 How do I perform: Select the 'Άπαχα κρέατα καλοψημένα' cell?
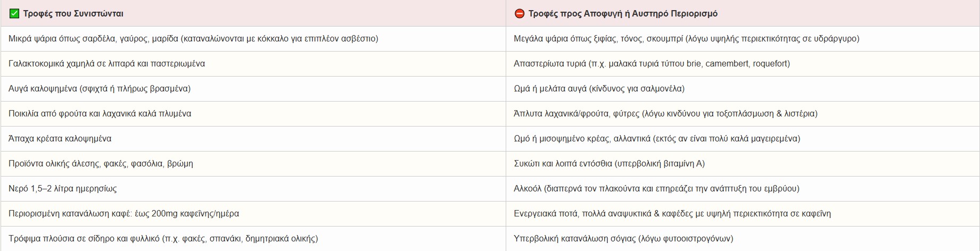click(x=60, y=139)
